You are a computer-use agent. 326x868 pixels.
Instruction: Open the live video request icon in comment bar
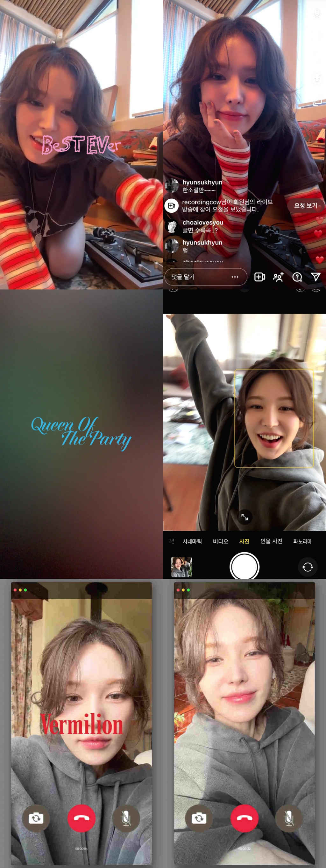(x=259, y=277)
